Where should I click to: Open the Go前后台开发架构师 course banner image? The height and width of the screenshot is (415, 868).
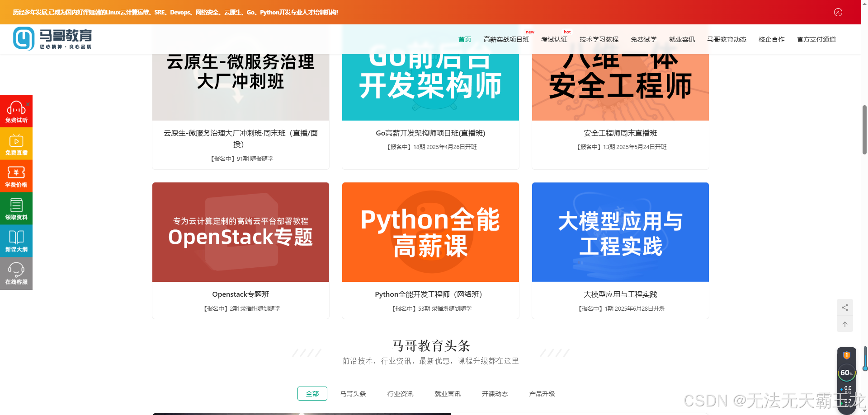(430, 87)
